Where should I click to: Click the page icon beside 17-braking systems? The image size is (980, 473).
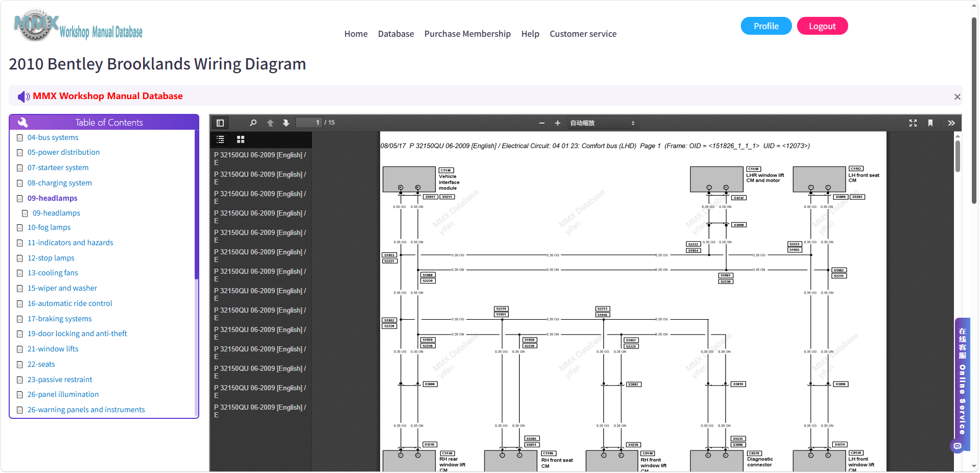pos(20,319)
